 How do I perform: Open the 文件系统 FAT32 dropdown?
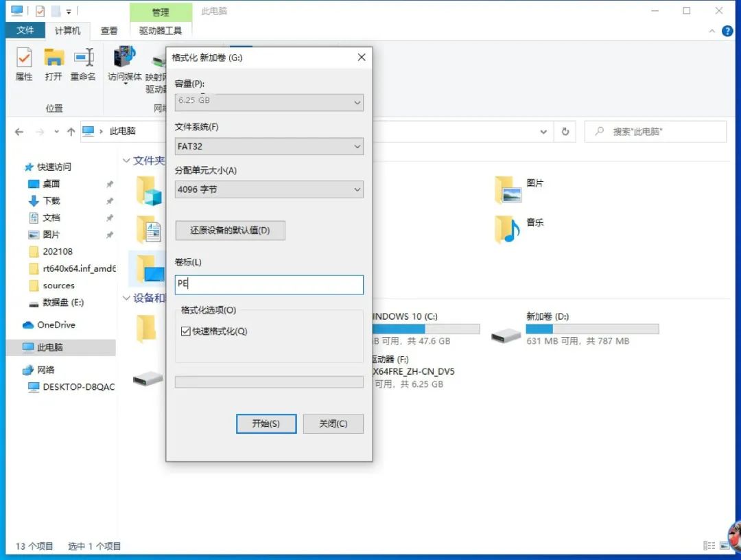268,146
